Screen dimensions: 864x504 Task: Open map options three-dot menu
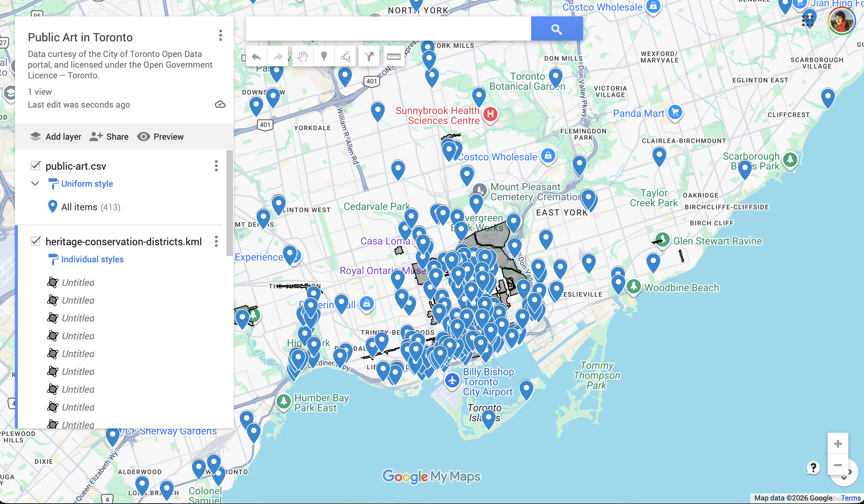tap(221, 36)
